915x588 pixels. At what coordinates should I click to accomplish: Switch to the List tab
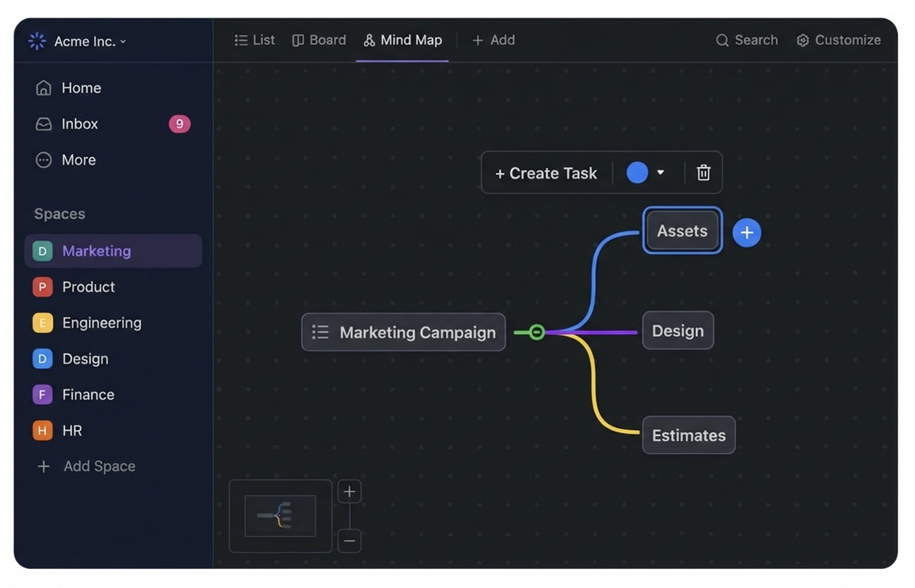(x=254, y=40)
